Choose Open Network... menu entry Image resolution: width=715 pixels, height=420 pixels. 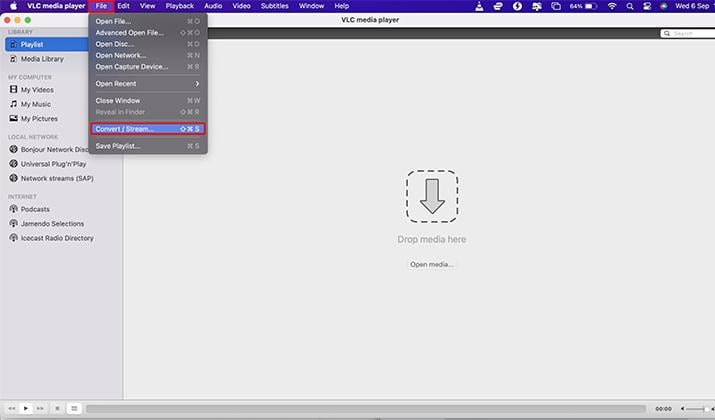pyautogui.click(x=148, y=56)
